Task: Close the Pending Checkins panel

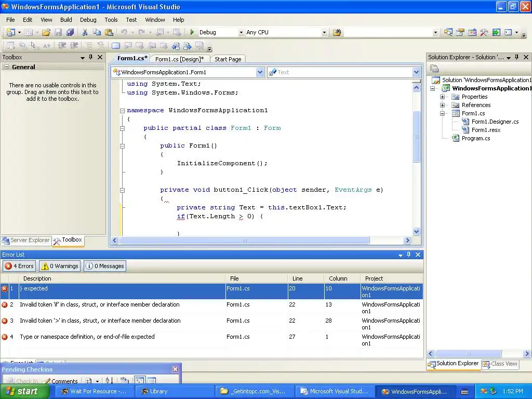Action: tap(175, 369)
